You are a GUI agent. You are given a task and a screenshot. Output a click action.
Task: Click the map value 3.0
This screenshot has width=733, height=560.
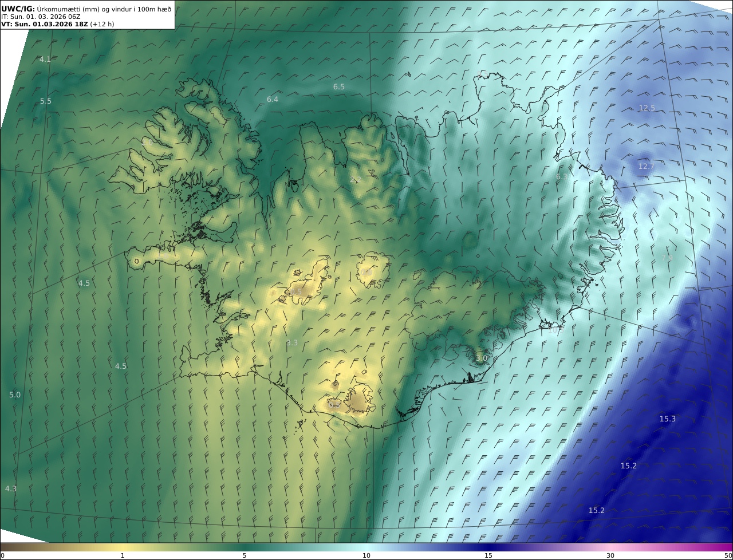482,358
